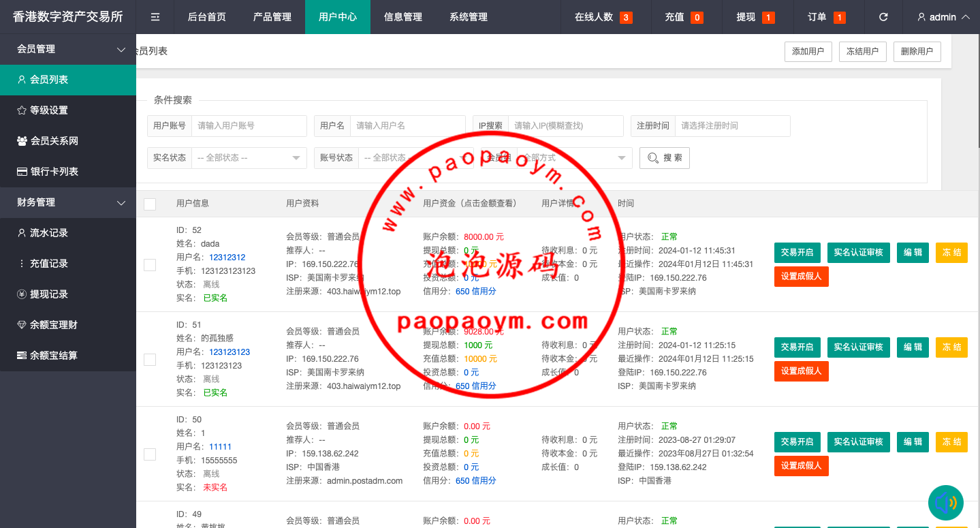The height and width of the screenshot is (528, 980).
Task: Click 设置成假人 for user ID 52
Action: 802,276
